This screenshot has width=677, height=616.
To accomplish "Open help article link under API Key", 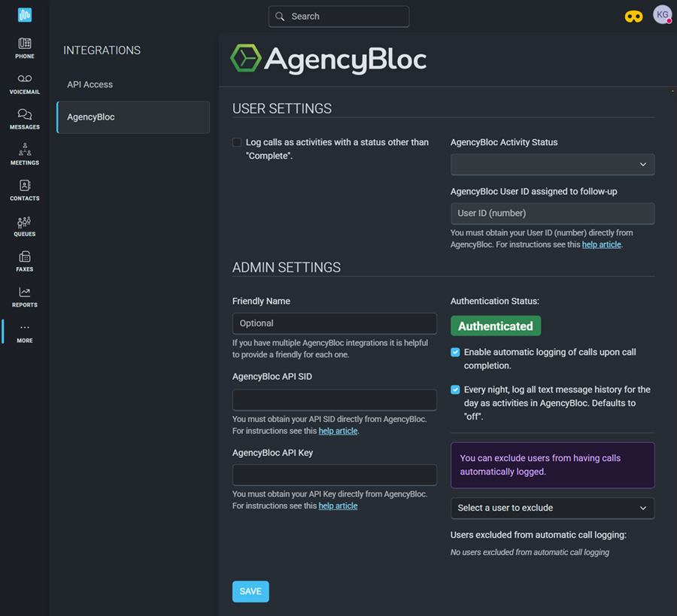I will click(338, 505).
